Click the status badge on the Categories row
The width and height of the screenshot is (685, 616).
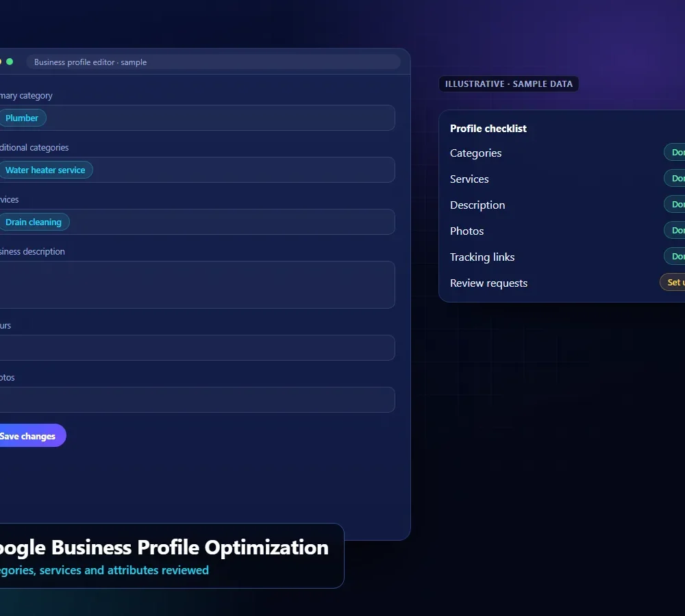[675, 153]
